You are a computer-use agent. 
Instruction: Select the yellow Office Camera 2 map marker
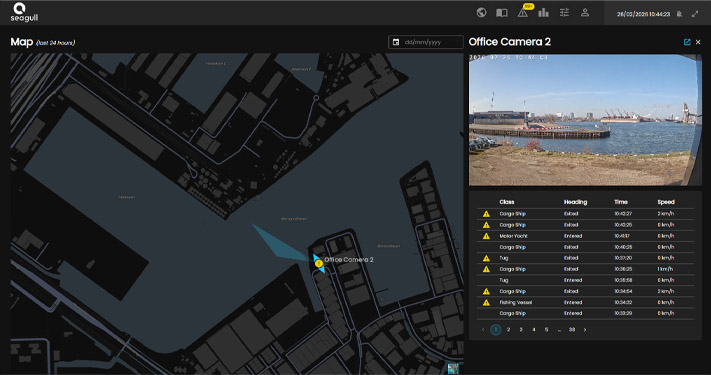click(319, 263)
